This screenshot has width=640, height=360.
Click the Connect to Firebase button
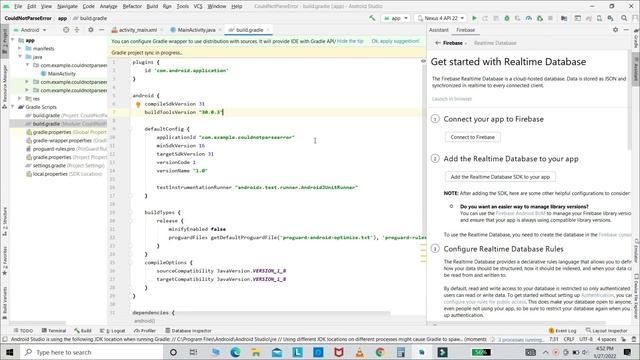coord(473,137)
